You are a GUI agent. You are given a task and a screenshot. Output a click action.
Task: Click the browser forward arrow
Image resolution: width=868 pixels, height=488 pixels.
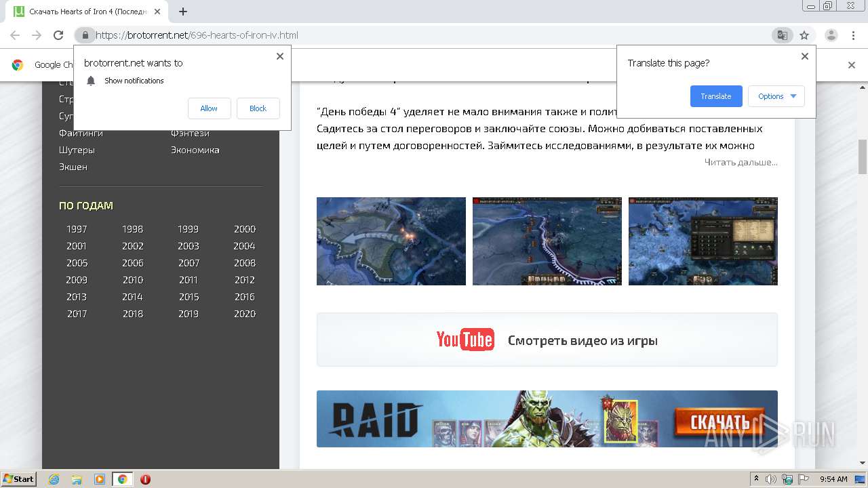37,35
